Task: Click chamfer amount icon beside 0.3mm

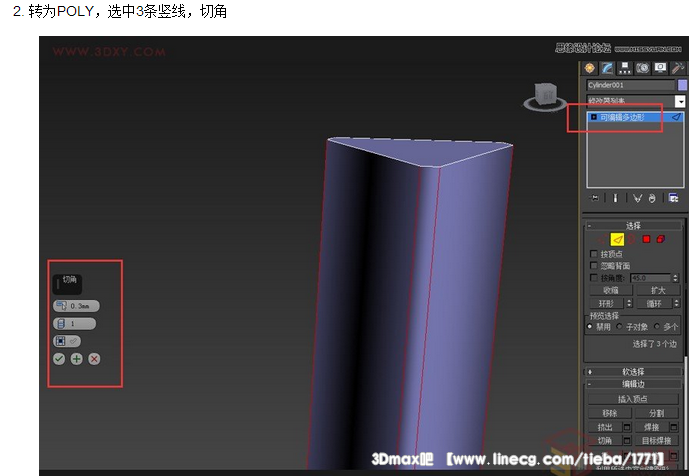Action: tap(61, 306)
